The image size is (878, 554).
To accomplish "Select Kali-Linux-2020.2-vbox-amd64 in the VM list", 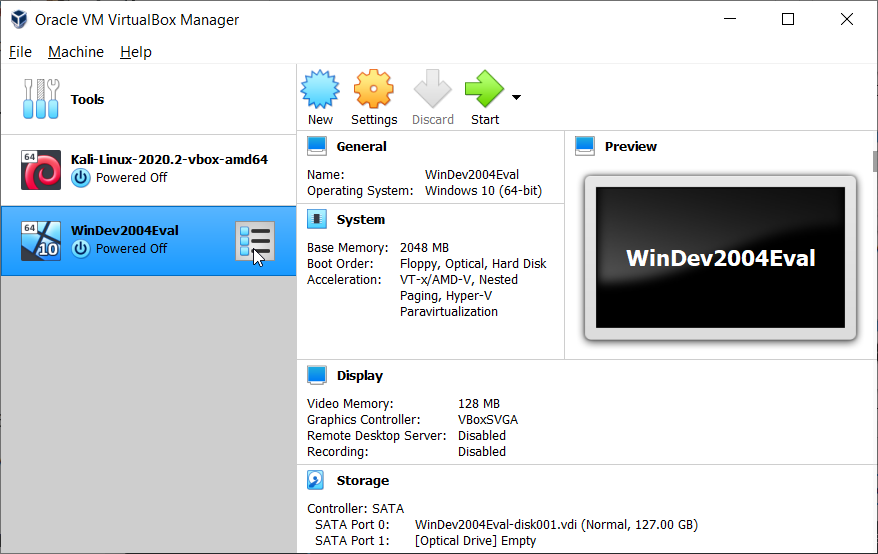I will [x=148, y=170].
